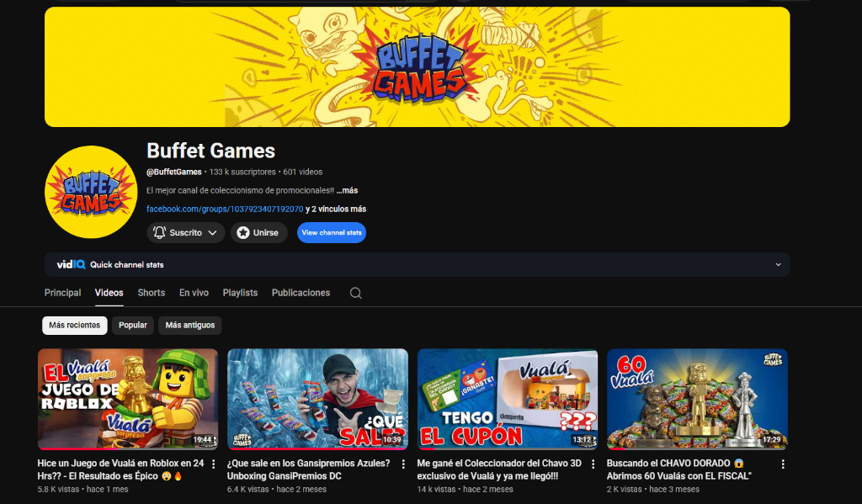Click the Buffet Games channel banner

point(418,66)
